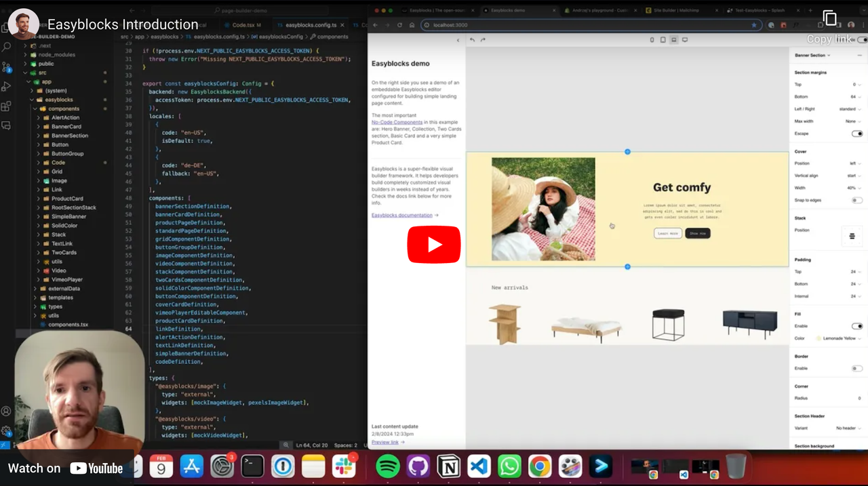Click the Copy link icon
The height and width of the screenshot is (486, 868).
pos(829,18)
